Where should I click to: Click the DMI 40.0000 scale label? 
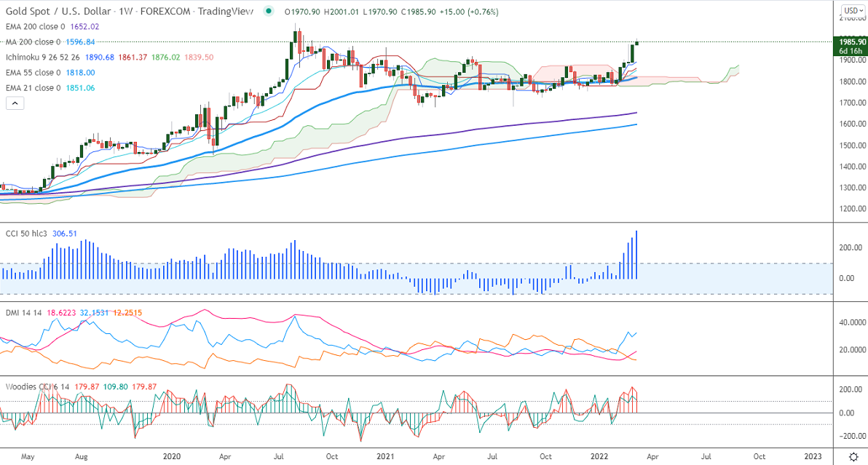[852, 322]
